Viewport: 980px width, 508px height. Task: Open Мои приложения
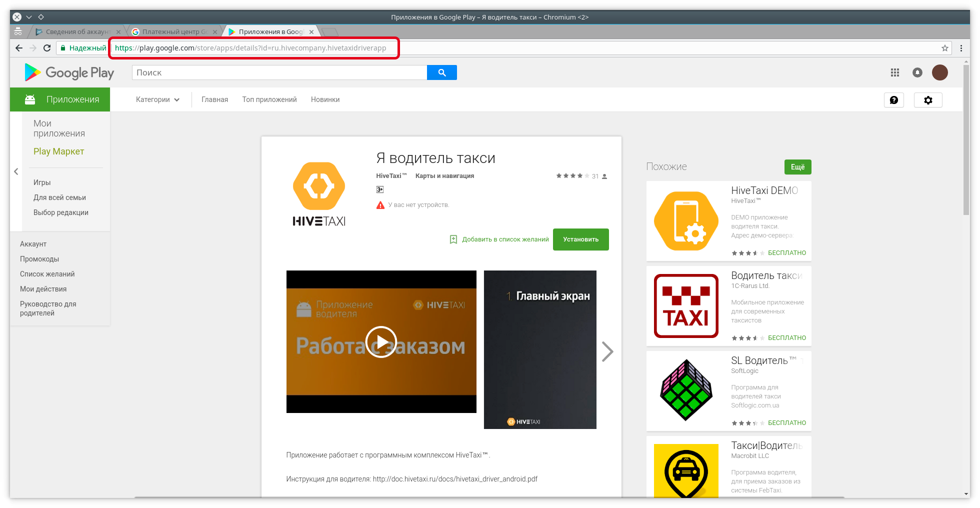(59, 128)
